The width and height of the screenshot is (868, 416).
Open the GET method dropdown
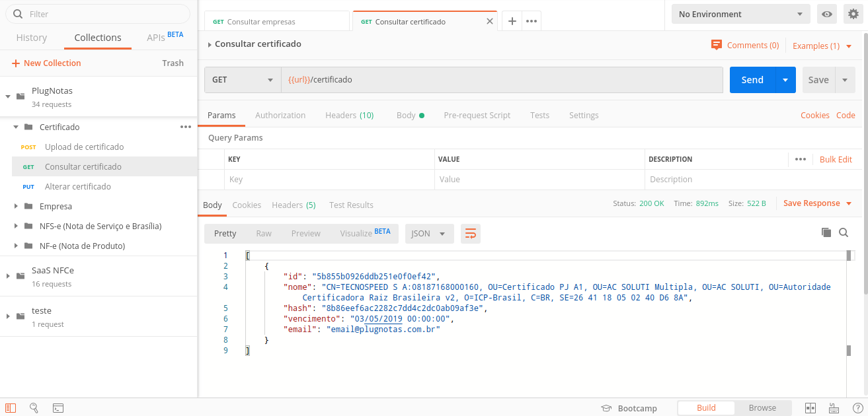[x=243, y=80]
